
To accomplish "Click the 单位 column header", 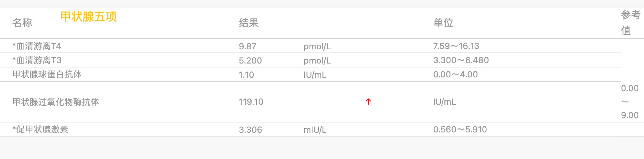I will (x=443, y=23).
